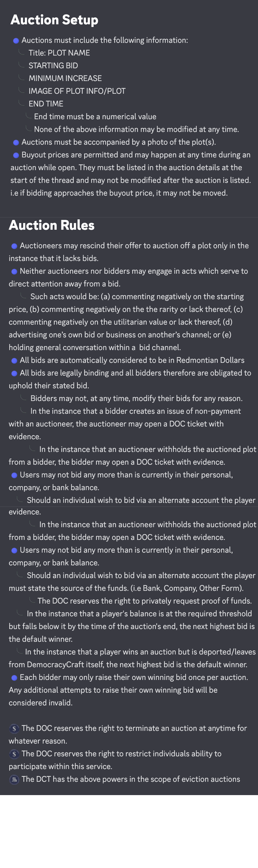Click the bullet before 'Auctions must include the following'
Viewport: 258px width, 868px height.
click(x=16, y=41)
